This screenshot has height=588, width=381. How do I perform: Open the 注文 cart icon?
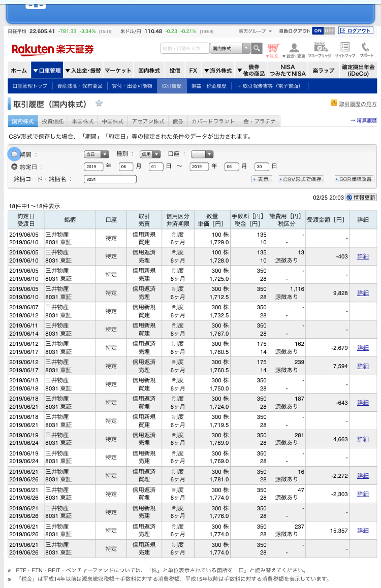pyautogui.click(x=273, y=51)
